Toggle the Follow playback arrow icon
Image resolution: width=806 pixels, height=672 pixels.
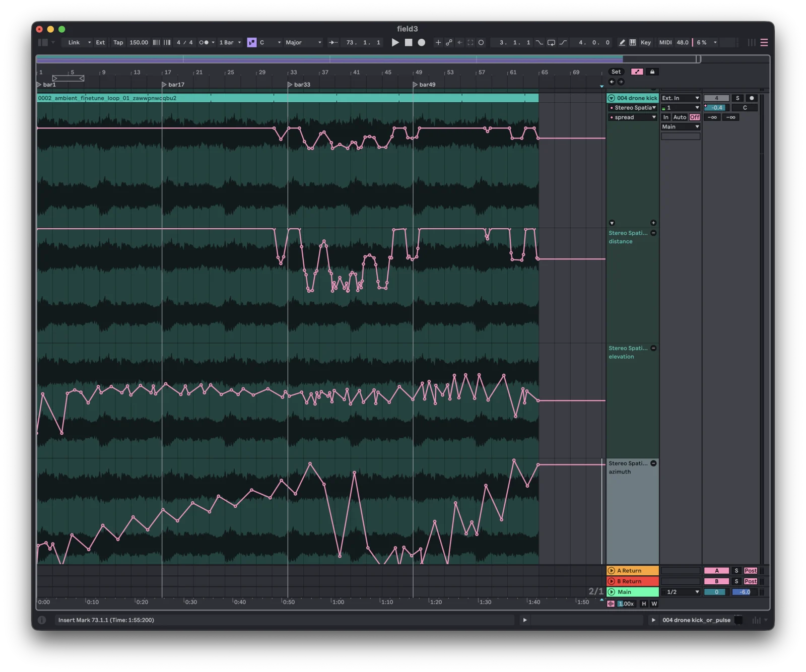(333, 42)
